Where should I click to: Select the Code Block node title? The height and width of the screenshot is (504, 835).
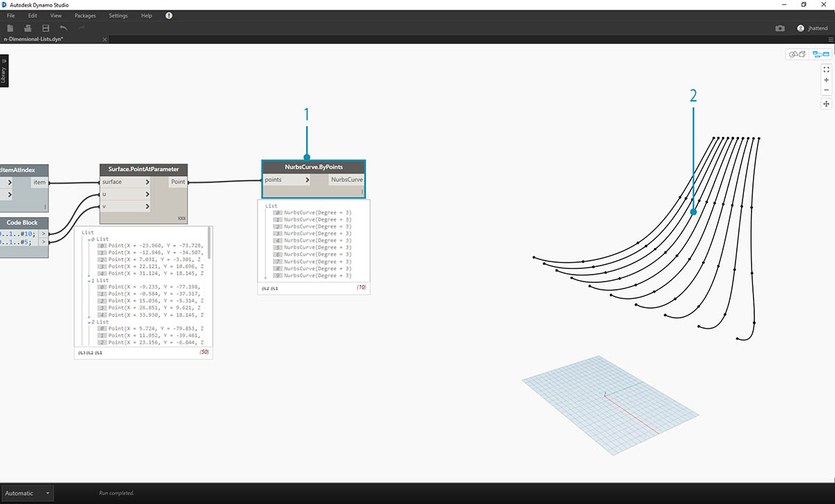(x=23, y=222)
